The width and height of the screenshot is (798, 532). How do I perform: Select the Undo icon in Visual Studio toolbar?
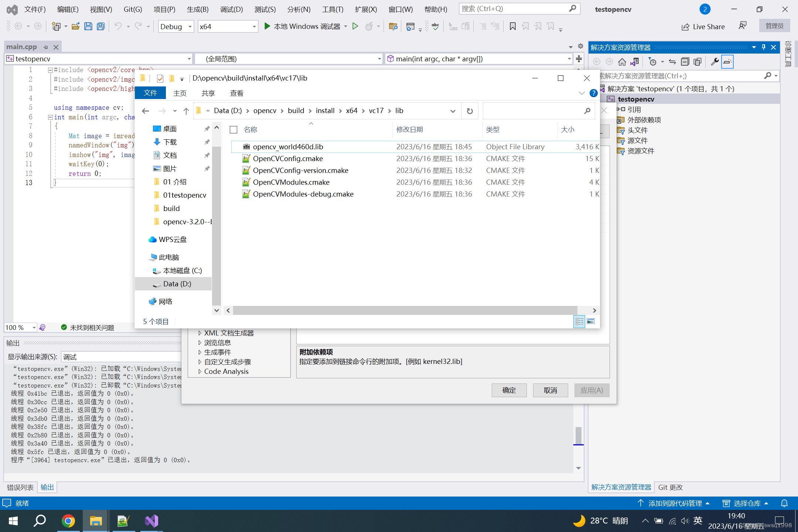[x=119, y=26]
